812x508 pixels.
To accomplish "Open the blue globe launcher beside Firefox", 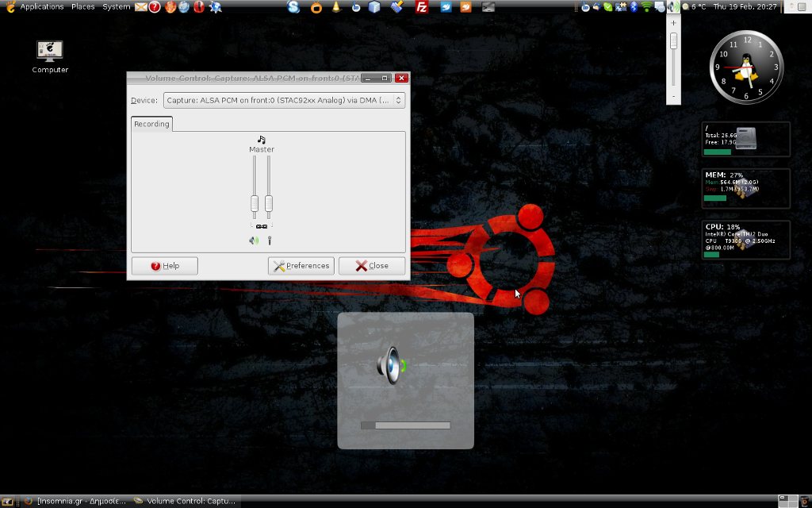I will pyautogui.click(x=184, y=7).
